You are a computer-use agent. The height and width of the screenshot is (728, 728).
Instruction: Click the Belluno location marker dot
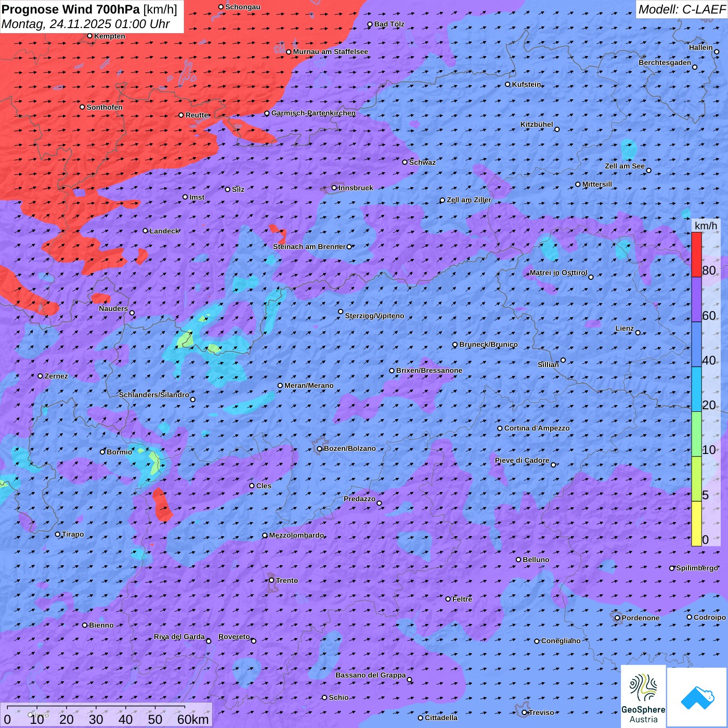click(x=518, y=560)
